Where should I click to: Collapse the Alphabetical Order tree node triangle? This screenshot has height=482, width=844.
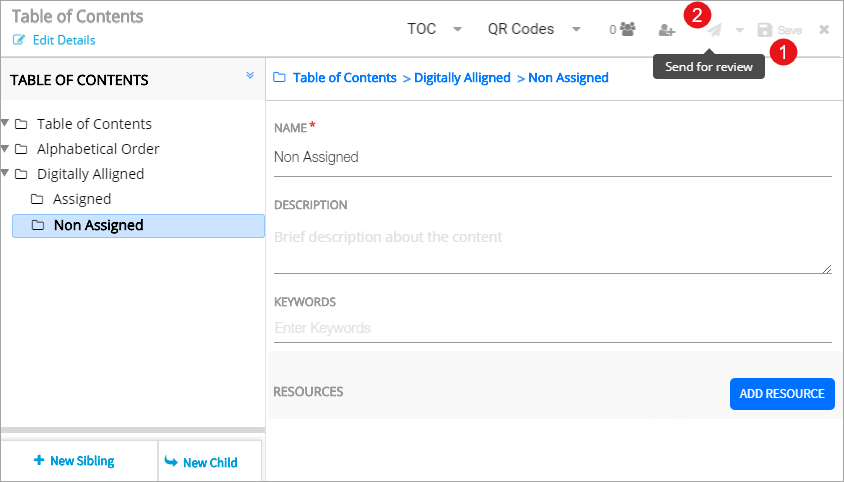pos(6,149)
